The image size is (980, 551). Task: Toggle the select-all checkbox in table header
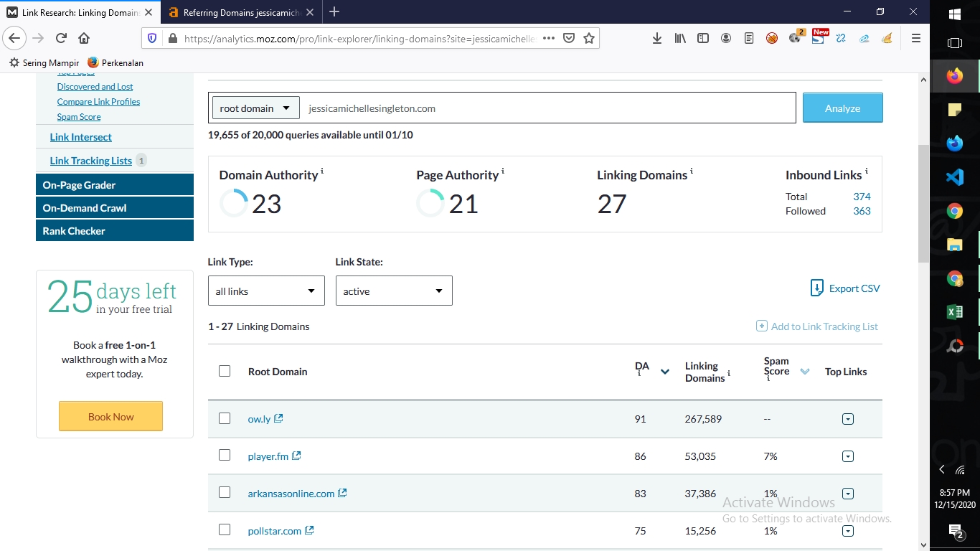[x=225, y=371]
